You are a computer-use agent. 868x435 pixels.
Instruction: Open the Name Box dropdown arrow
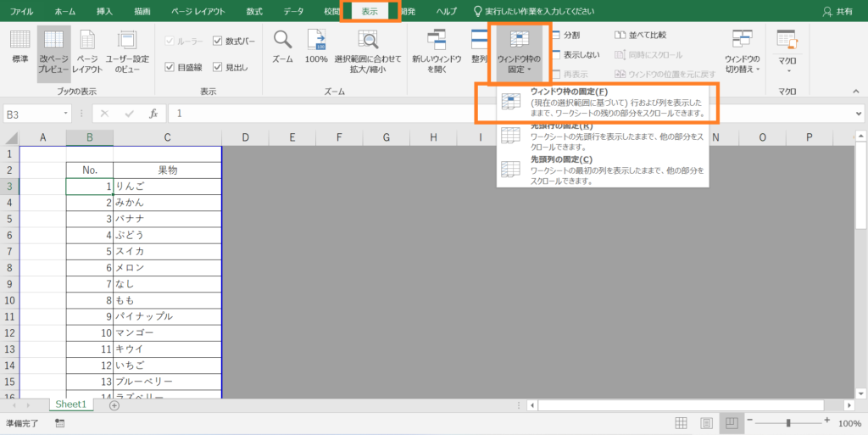point(66,114)
